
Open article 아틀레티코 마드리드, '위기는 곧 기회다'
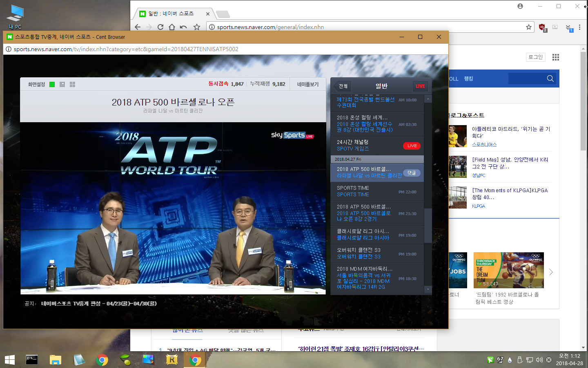point(511,132)
